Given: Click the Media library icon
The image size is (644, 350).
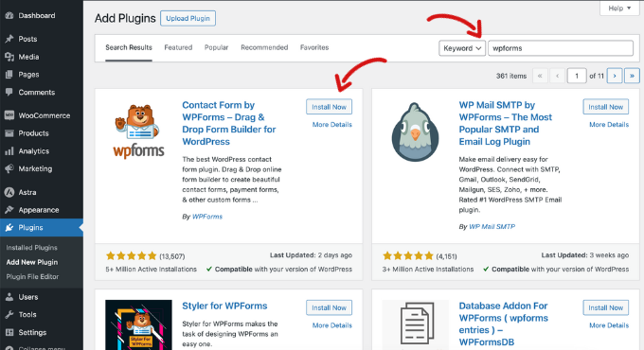Looking at the screenshot, I should pos(9,57).
